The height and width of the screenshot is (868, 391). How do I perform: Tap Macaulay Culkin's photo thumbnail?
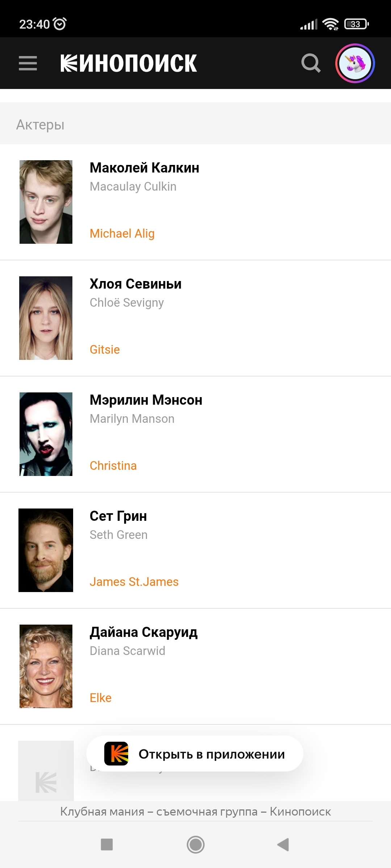point(46,202)
